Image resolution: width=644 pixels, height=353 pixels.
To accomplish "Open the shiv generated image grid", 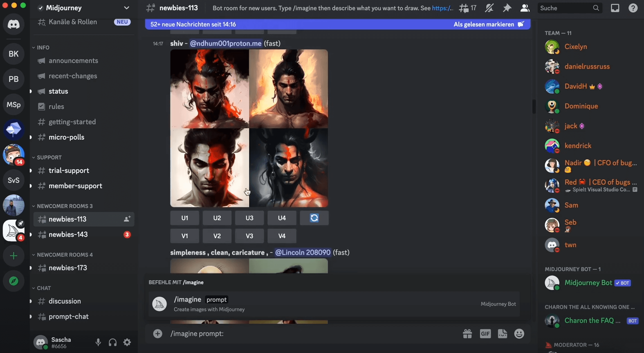I will coord(249,128).
